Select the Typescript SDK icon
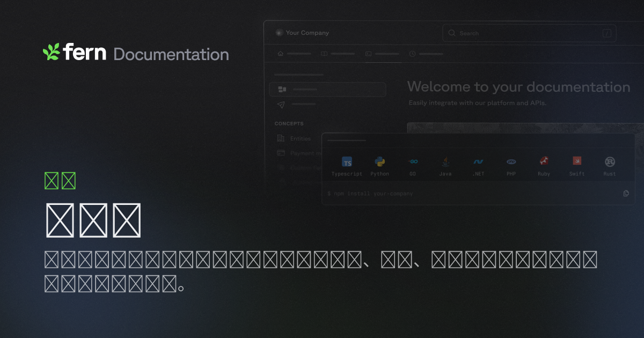Image resolution: width=644 pixels, height=338 pixels. pyautogui.click(x=347, y=162)
